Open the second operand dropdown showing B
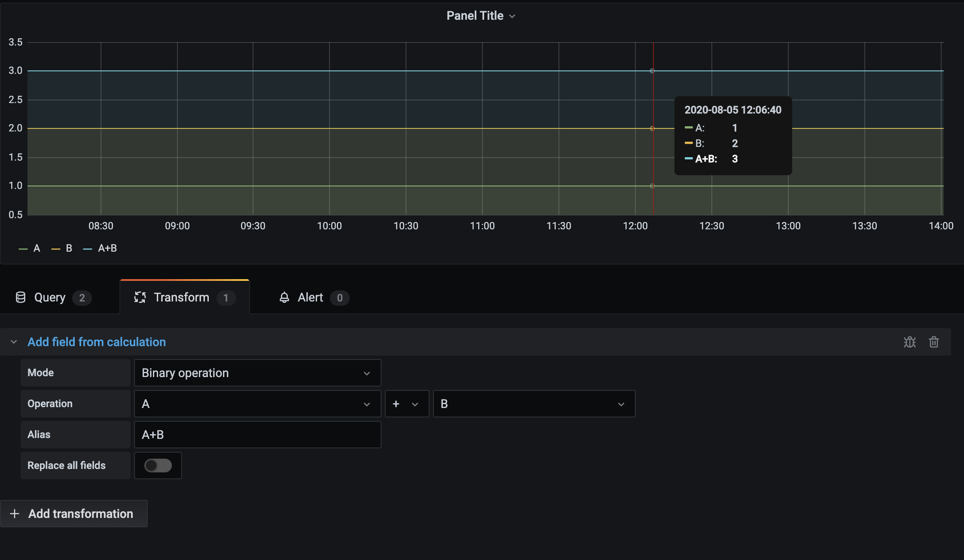Image resolution: width=964 pixels, height=560 pixels. click(x=534, y=404)
